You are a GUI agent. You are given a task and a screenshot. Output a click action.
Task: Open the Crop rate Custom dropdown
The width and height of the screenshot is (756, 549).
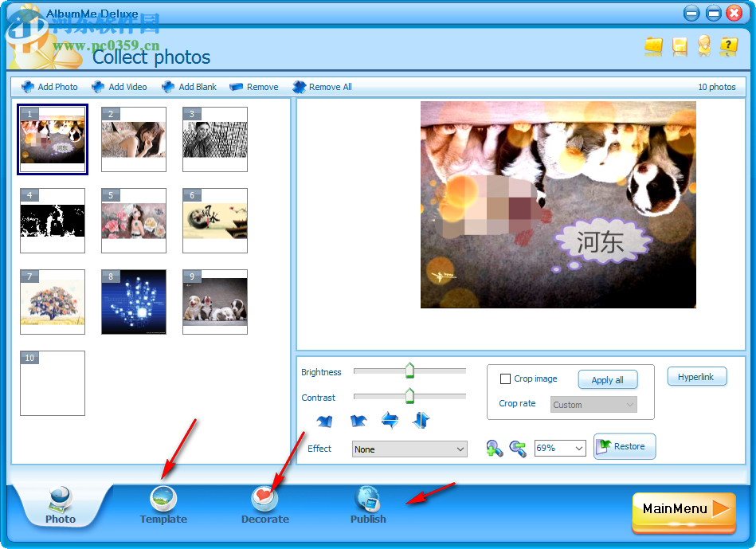(593, 404)
